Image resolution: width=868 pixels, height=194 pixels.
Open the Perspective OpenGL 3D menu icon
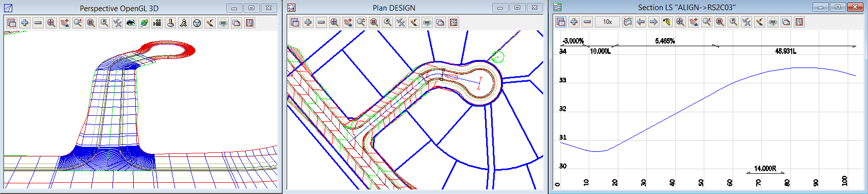pos(8,8)
